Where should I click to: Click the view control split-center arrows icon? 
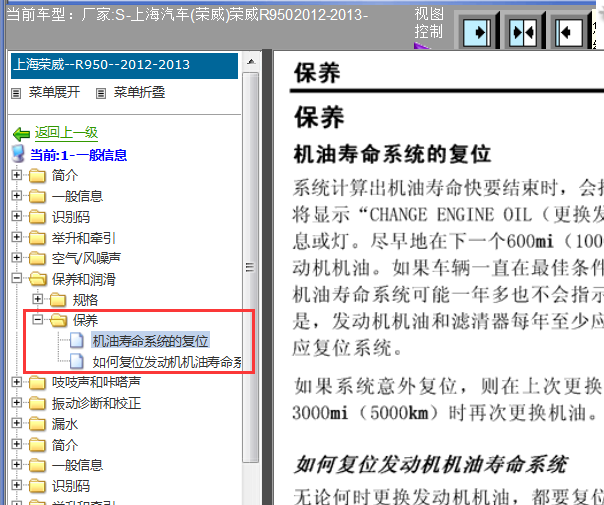tap(523, 33)
